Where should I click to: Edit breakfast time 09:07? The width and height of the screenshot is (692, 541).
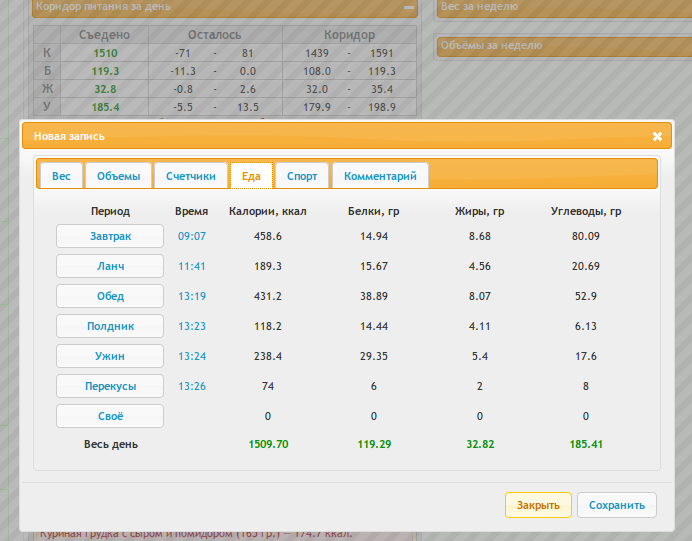[192, 236]
